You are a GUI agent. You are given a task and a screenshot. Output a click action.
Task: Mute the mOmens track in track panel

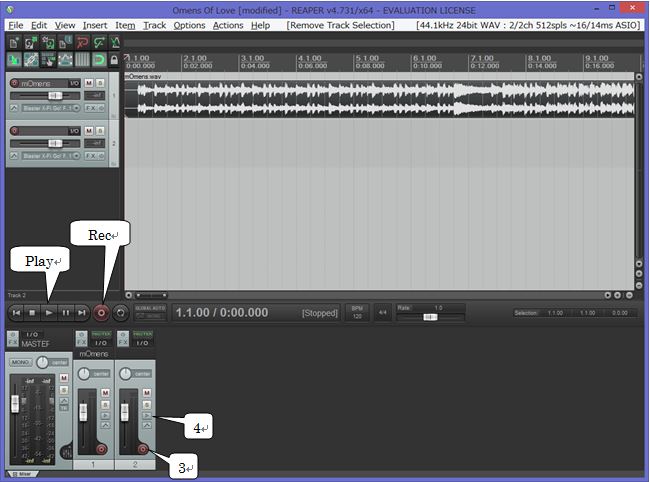[x=88, y=81]
